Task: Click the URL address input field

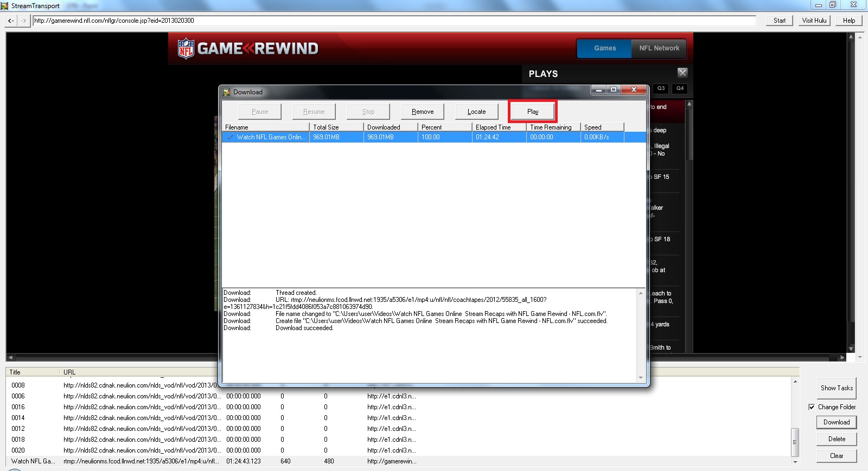Action: pos(394,21)
